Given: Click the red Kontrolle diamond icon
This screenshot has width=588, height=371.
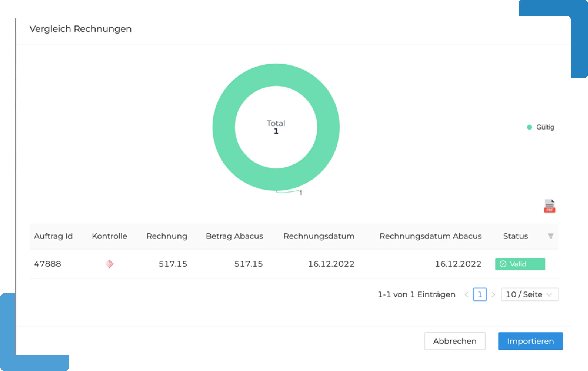Looking at the screenshot, I should coord(109,264).
